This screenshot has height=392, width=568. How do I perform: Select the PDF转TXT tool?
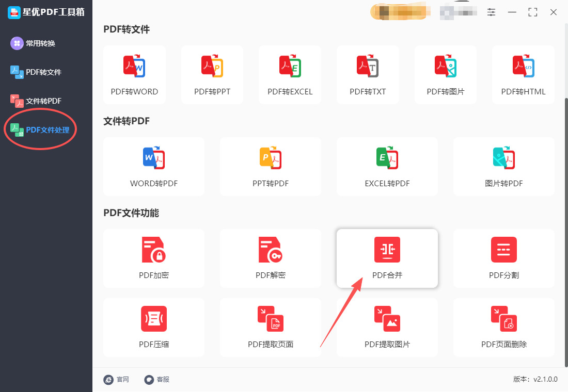(368, 75)
